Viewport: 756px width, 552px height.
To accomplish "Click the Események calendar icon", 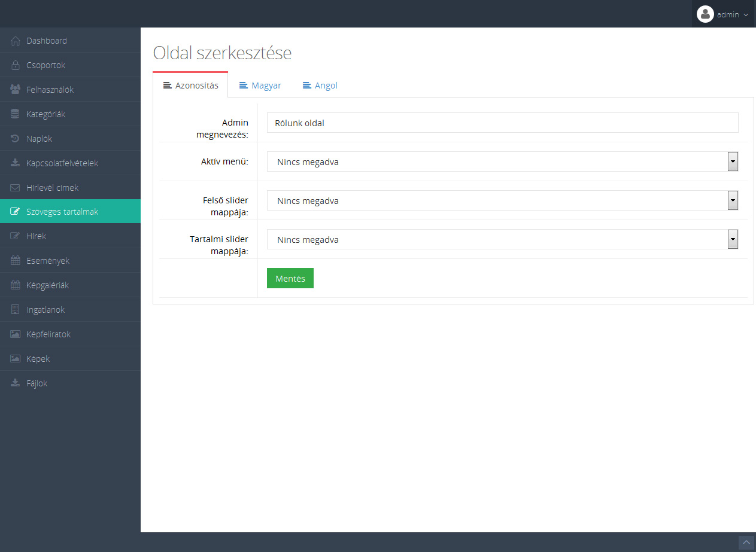I will [16, 261].
